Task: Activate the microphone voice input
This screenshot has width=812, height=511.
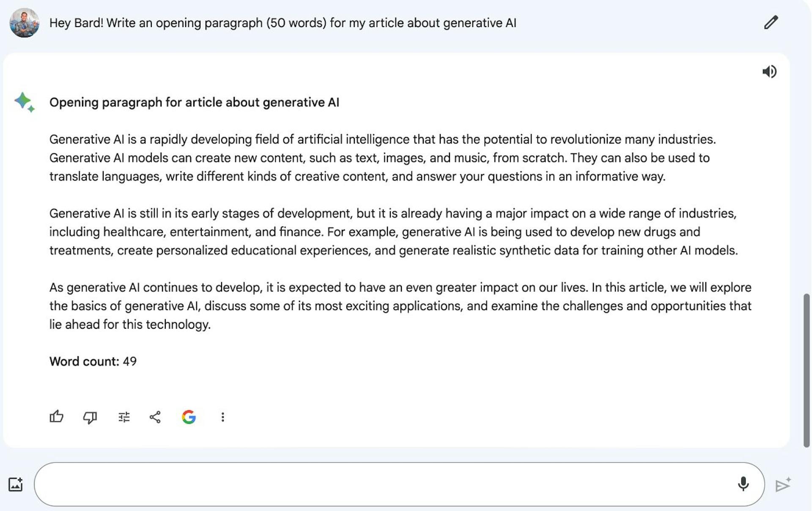Action: (743, 484)
